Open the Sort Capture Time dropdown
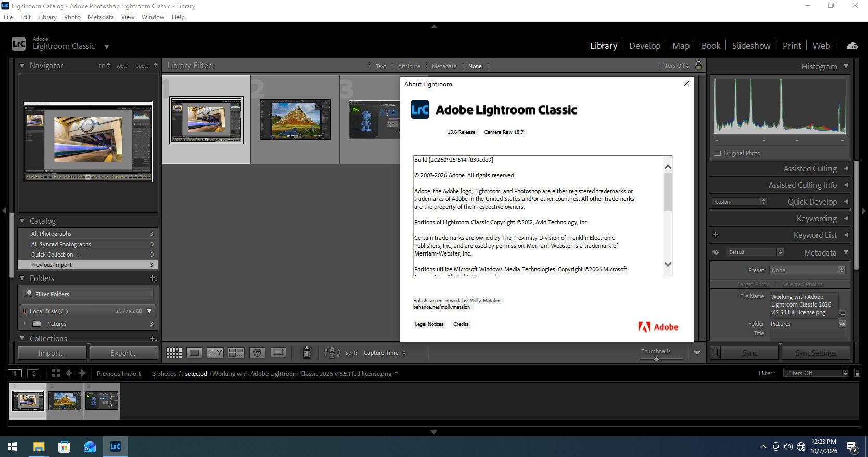The image size is (868, 457). [385, 353]
